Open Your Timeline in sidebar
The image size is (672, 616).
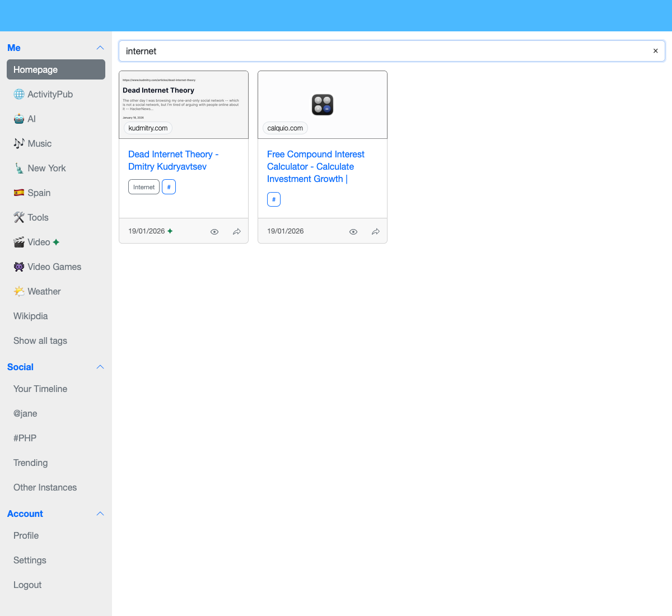coord(40,389)
